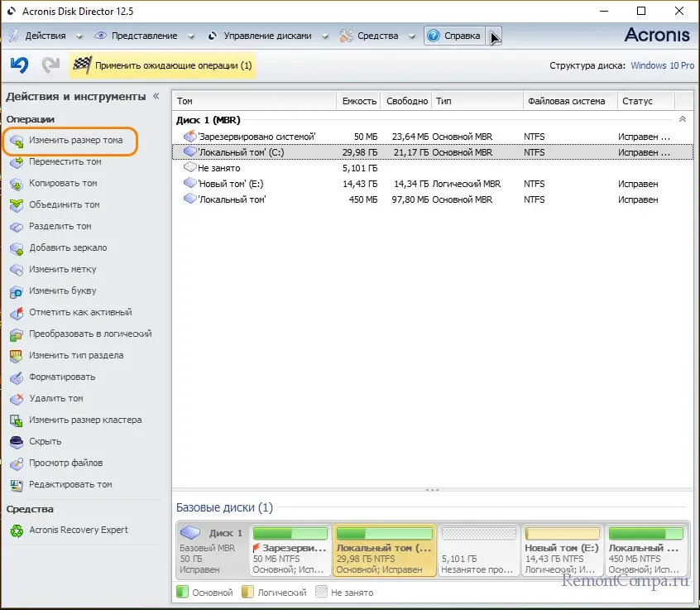
Task: Click the Change letter icon (Изменить букву)
Action: pyautogui.click(x=17, y=291)
